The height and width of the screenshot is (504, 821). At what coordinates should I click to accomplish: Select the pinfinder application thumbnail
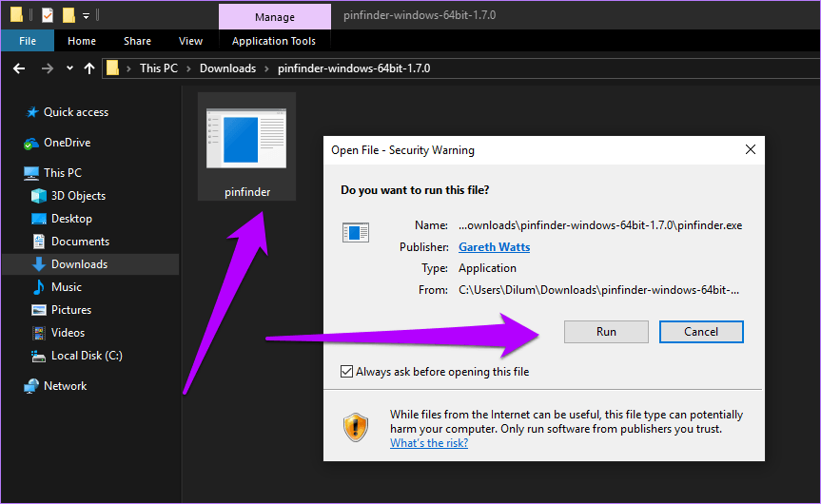(246, 146)
